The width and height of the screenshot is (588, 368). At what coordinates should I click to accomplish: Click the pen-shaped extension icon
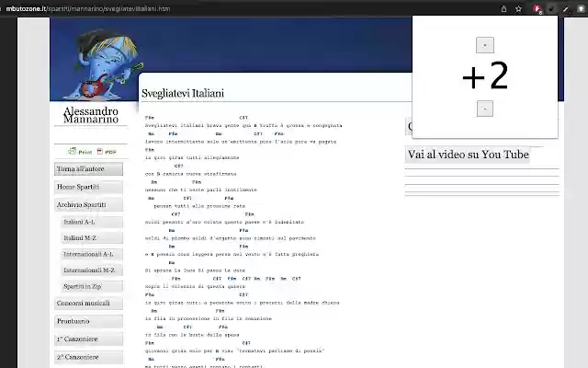pyautogui.click(x=566, y=8)
